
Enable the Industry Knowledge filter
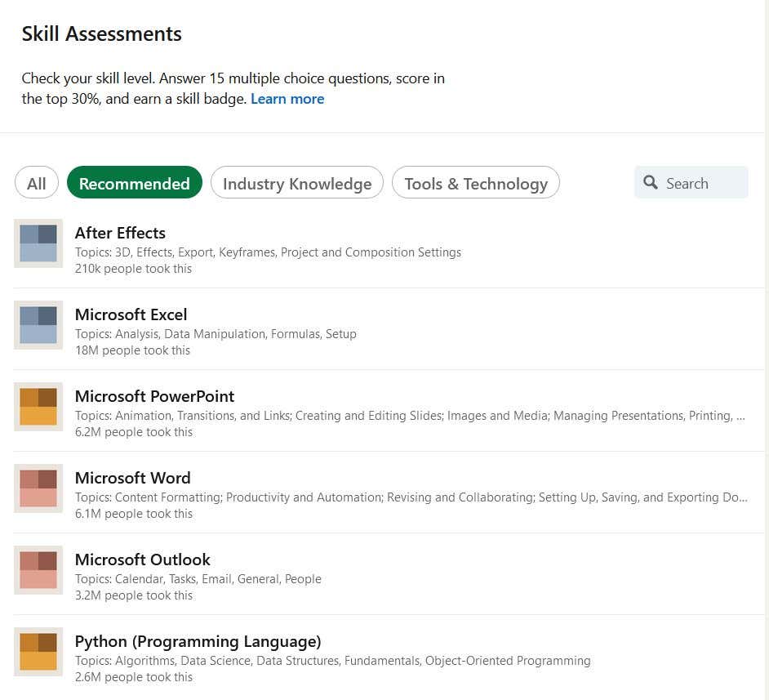(x=296, y=183)
